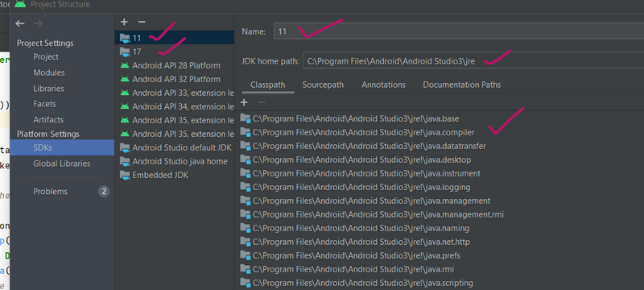Select Embedded JDK entry
Image resolution: width=644 pixels, height=290 pixels.
(x=175, y=175)
